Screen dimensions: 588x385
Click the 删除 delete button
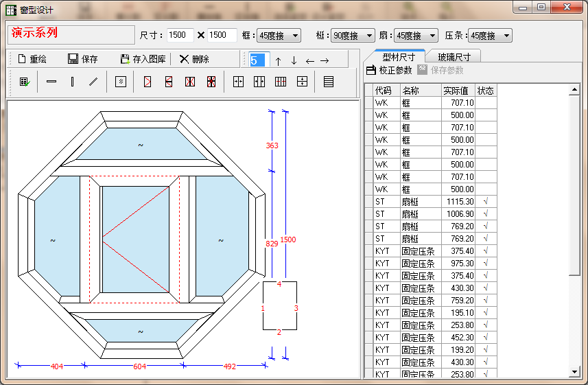point(194,59)
